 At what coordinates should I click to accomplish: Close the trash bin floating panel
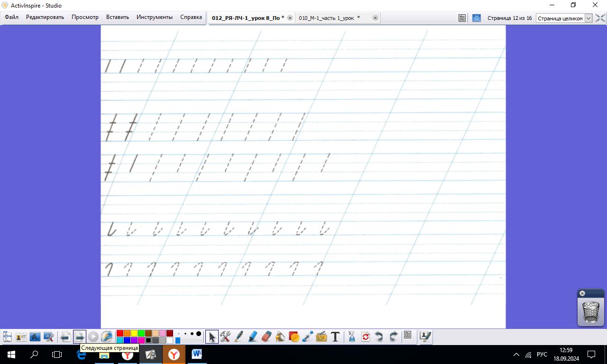point(582,293)
